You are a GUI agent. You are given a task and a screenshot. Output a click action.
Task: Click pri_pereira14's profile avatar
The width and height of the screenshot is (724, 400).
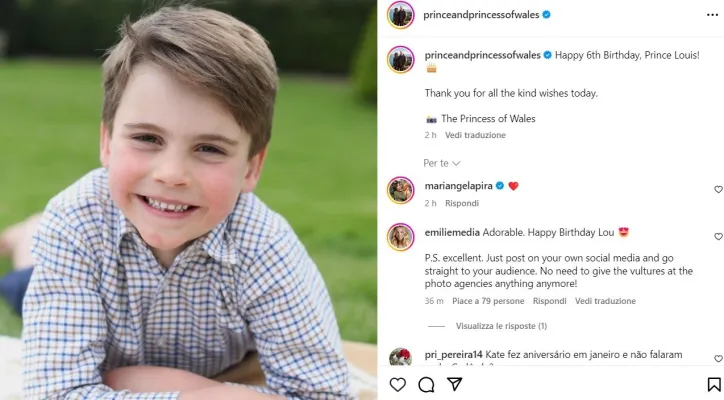coord(401,358)
